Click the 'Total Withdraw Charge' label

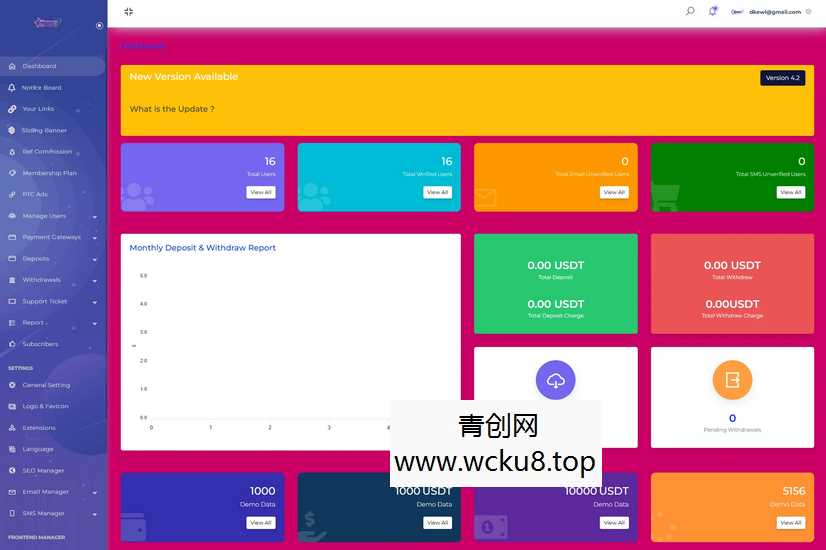732,316
